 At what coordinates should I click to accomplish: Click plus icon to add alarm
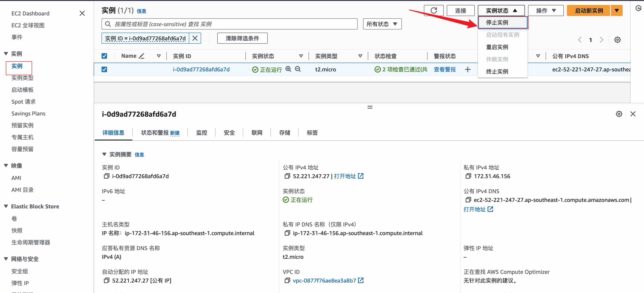coord(468,69)
